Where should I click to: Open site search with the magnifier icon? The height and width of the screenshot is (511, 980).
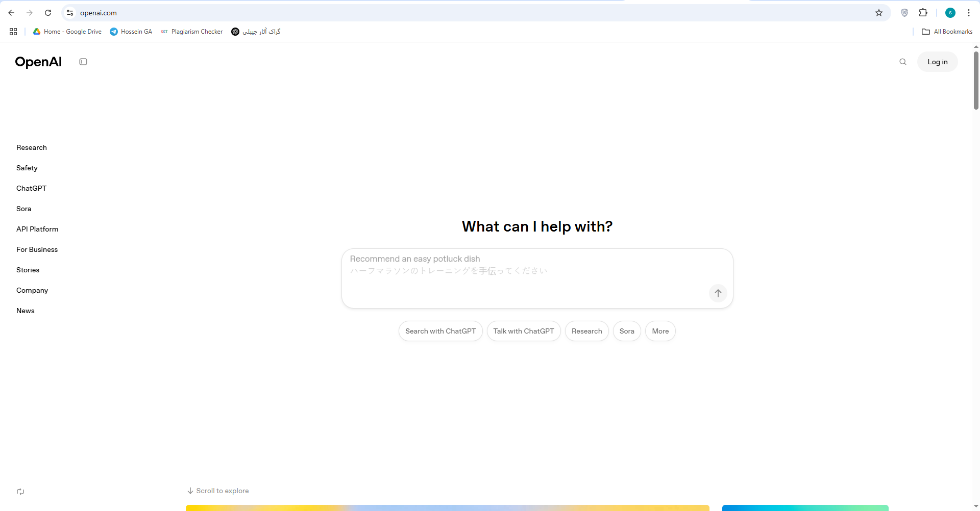click(903, 62)
